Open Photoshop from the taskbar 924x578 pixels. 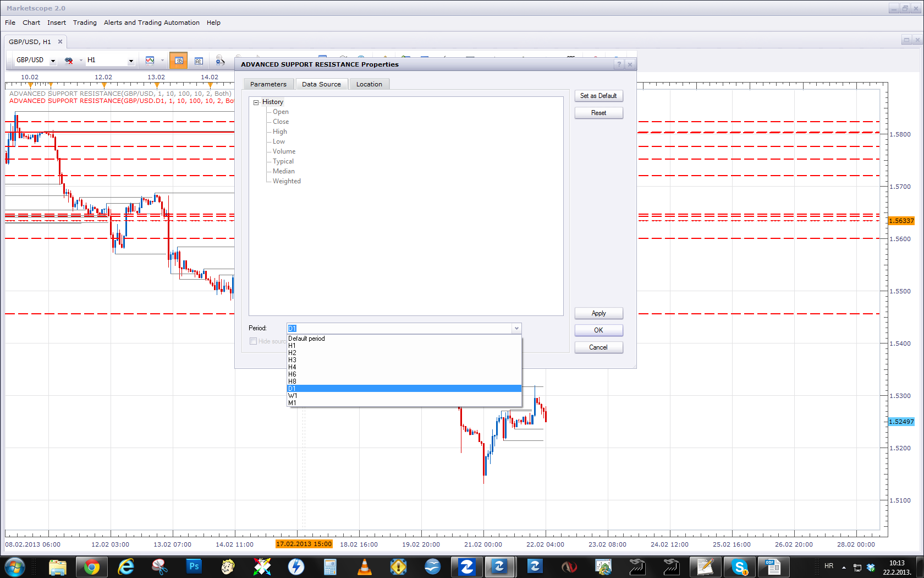[x=194, y=566]
